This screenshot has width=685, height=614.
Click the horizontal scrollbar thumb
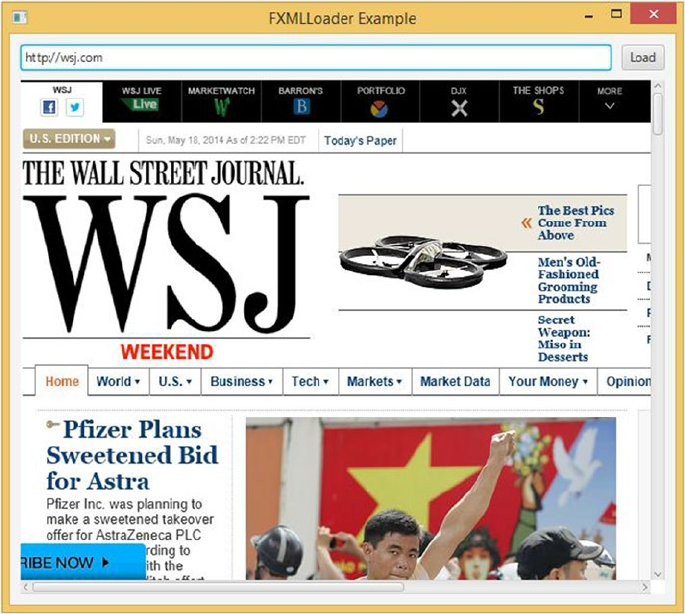point(218,587)
